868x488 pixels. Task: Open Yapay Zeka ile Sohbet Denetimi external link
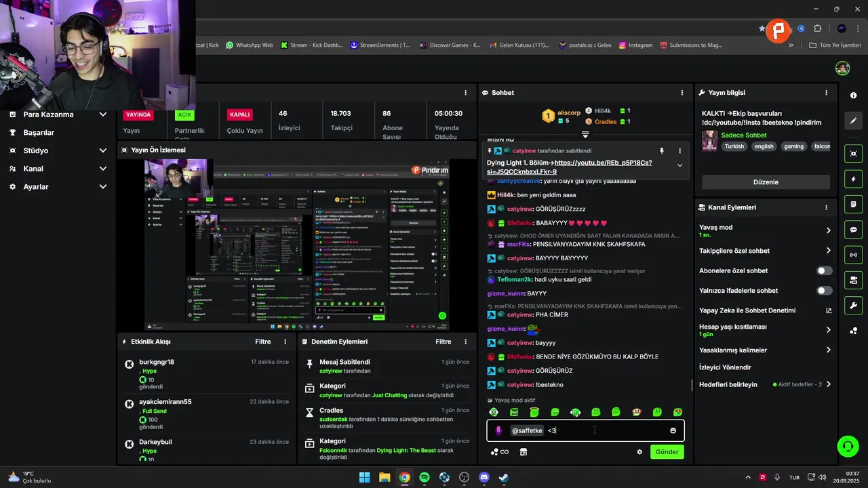829,310
